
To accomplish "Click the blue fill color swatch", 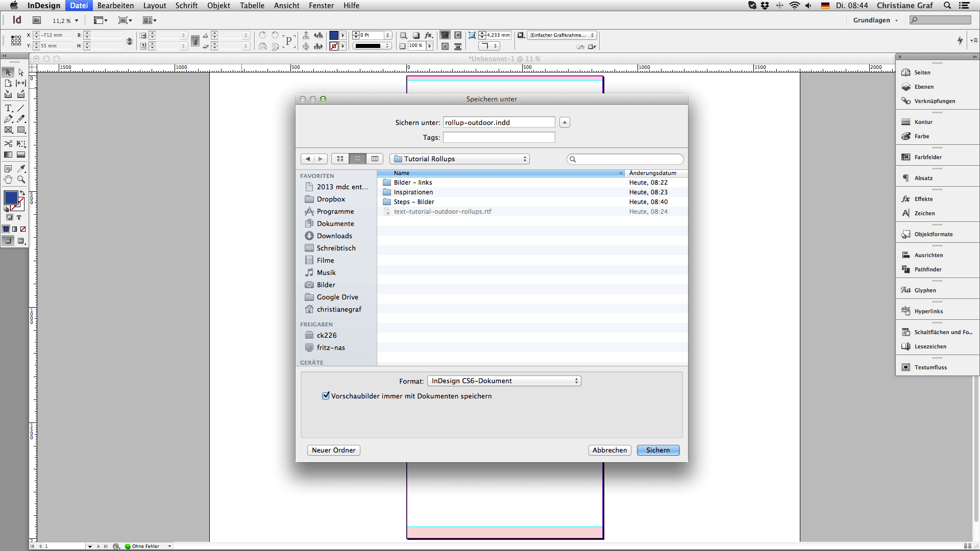I will [10, 197].
